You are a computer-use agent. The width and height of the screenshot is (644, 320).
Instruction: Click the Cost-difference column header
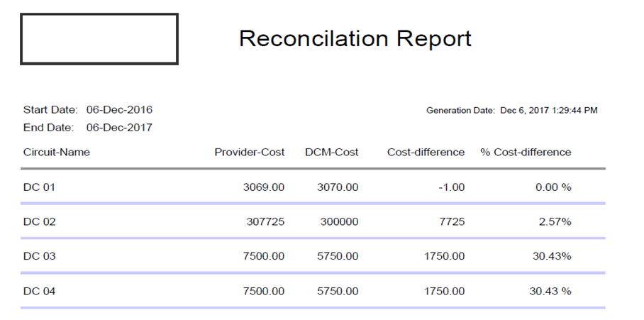click(426, 152)
